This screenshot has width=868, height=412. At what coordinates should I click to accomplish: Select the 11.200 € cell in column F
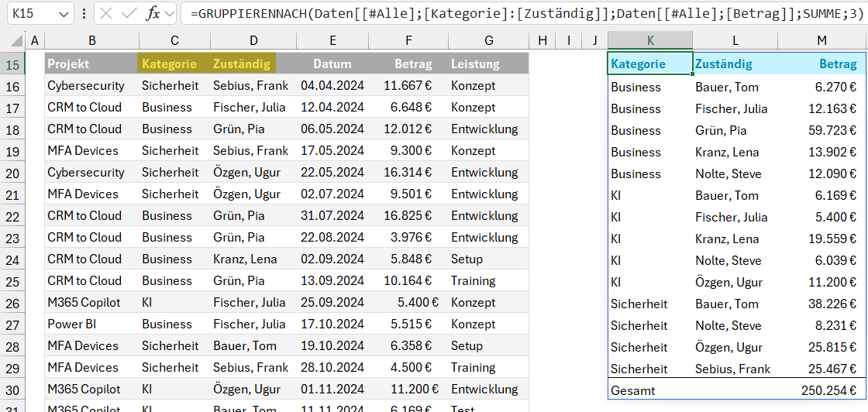click(x=408, y=390)
